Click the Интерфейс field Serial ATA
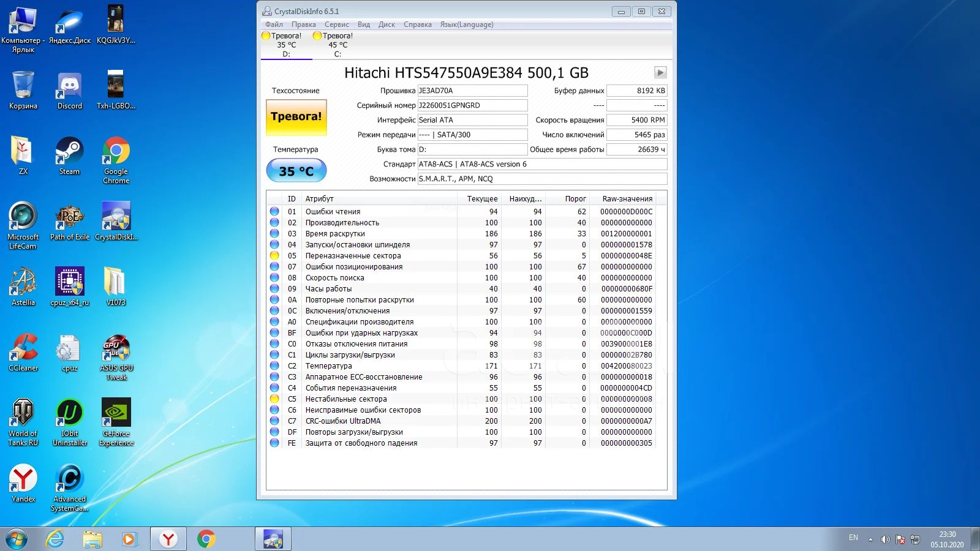The width and height of the screenshot is (980, 551). (x=472, y=120)
